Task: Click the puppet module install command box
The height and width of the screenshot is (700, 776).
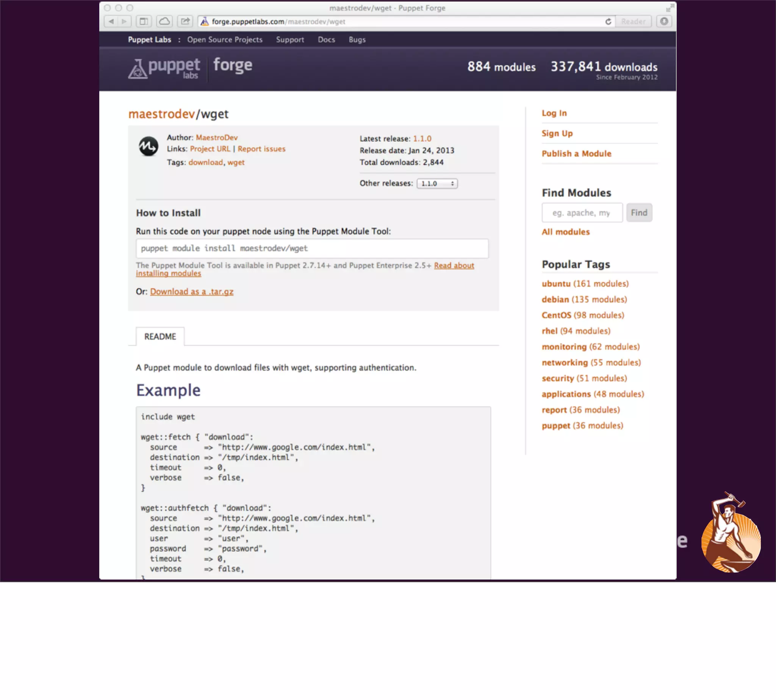Action: tap(311, 248)
